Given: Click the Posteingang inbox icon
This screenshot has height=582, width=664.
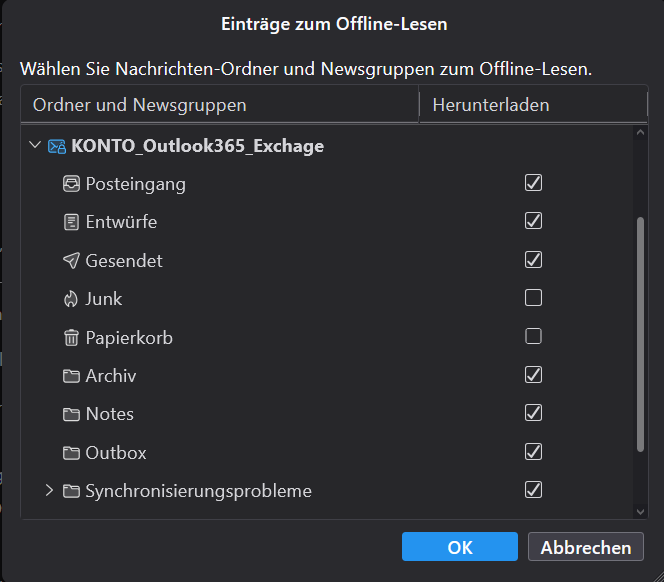Looking at the screenshot, I should [70, 184].
